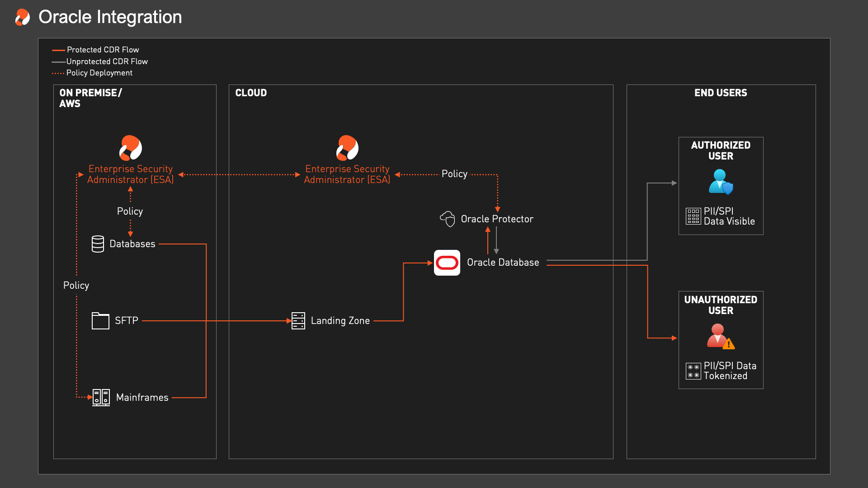Select the CLOUD section heading
Screen dimensions: 868x488
[x=251, y=93]
